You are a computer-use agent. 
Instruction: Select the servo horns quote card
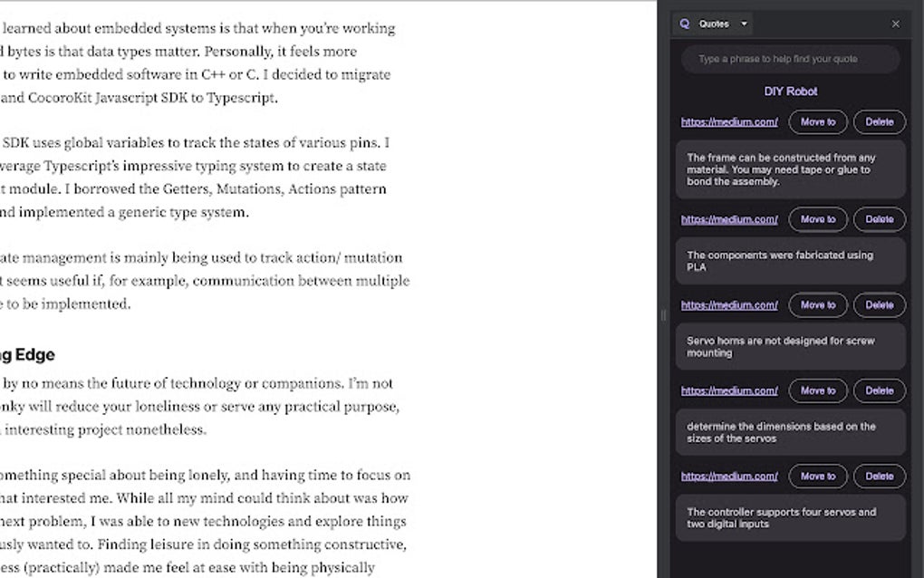tap(790, 347)
